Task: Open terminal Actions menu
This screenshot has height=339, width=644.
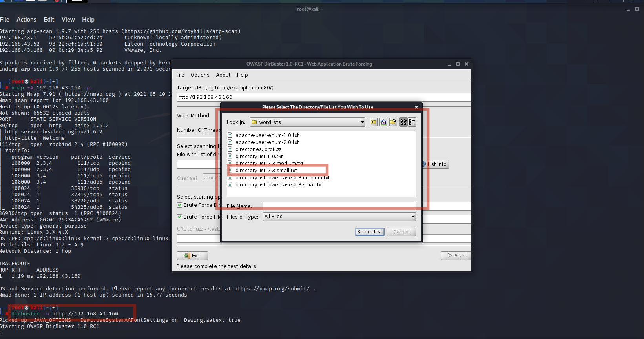Action: click(26, 20)
